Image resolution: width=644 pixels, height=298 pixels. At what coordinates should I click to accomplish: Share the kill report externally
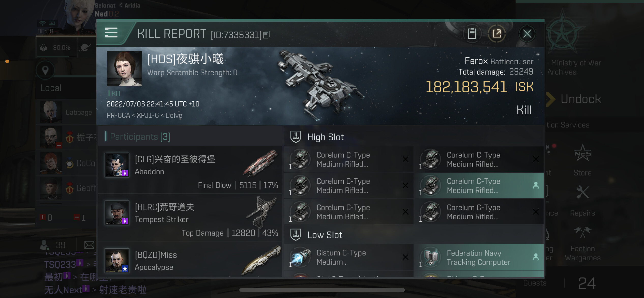tap(496, 34)
